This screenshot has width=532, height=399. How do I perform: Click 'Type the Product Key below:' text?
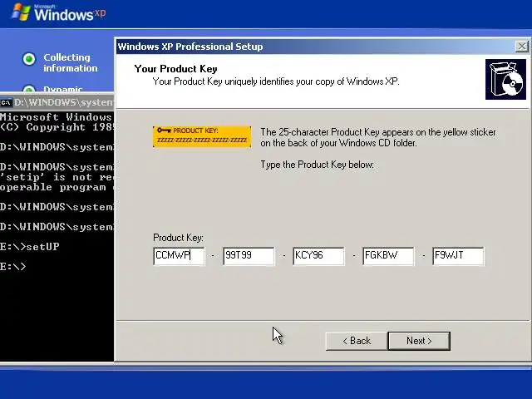click(318, 165)
